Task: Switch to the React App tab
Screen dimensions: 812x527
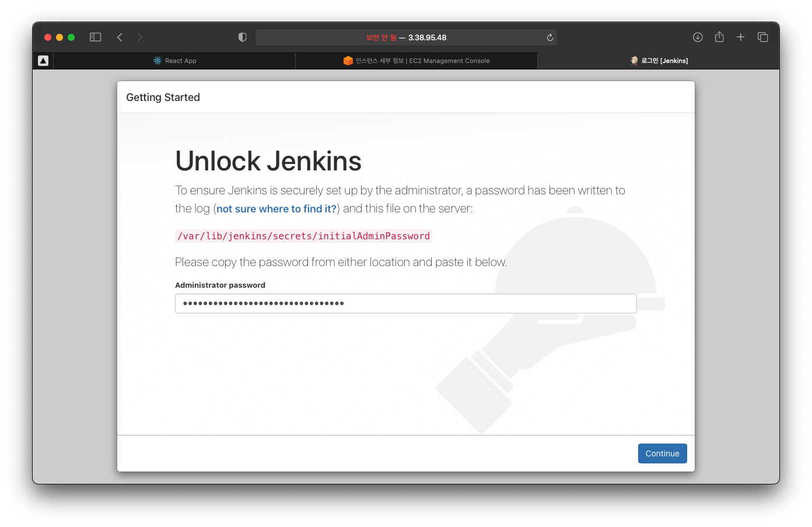Action: click(174, 61)
